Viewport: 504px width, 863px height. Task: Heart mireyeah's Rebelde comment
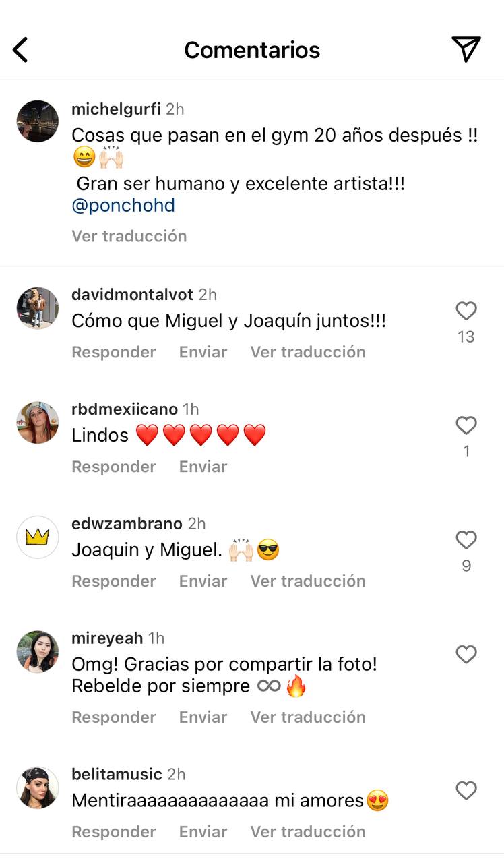point(466,655)
